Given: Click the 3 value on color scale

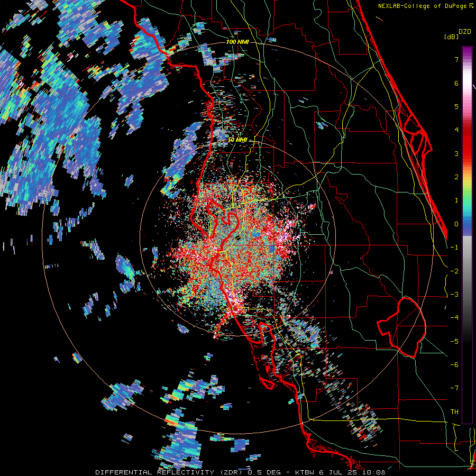Looking at the screenshot, I should tap(456, 153).
